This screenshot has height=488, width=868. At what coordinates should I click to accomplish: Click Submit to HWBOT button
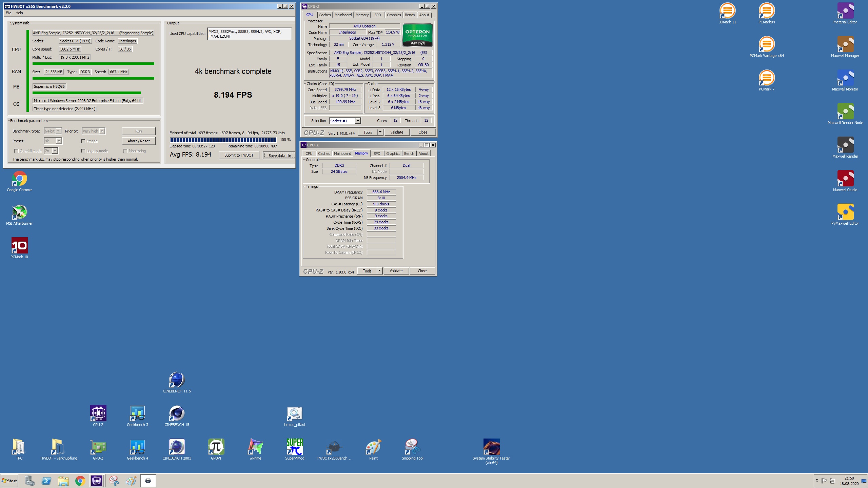pyautogui.click(x=239, y=155)
